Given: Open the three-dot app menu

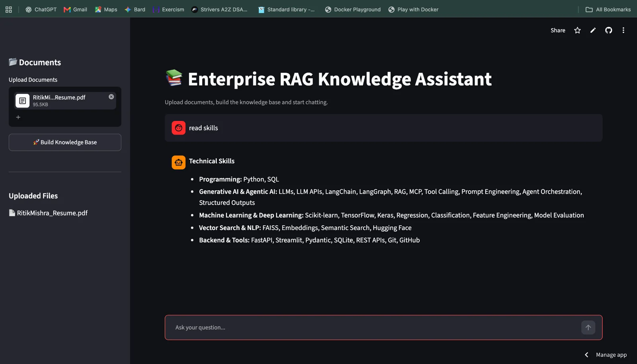Looking at the screenshot, I should coord(623,30).
